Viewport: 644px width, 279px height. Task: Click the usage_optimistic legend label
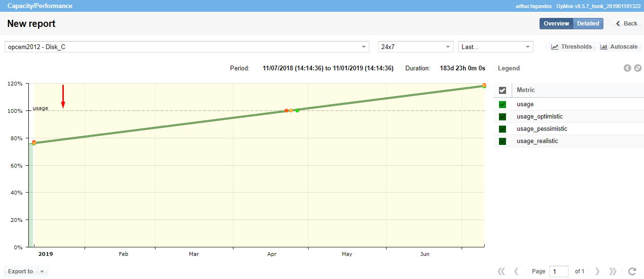540,117
